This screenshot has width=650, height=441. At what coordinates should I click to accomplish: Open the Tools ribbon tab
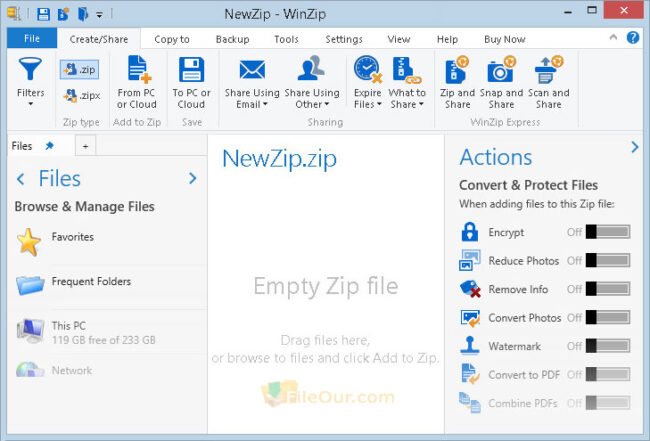point(286,39)
